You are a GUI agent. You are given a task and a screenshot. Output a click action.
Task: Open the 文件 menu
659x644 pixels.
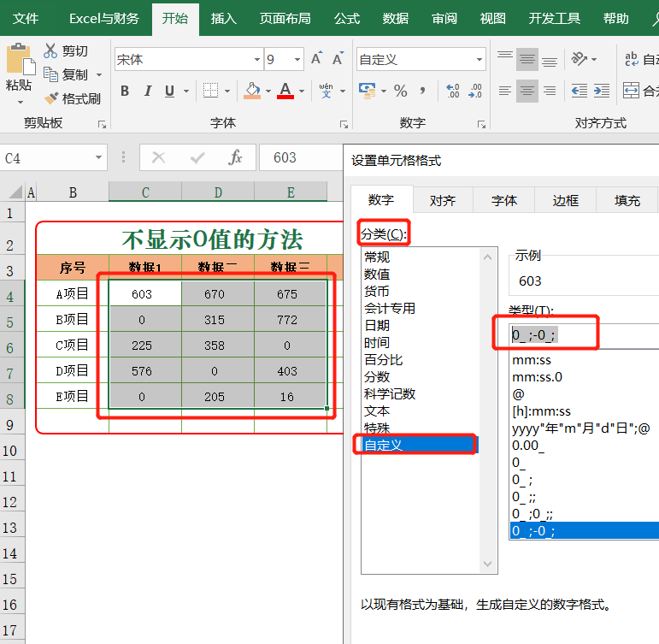click(26, 19)
